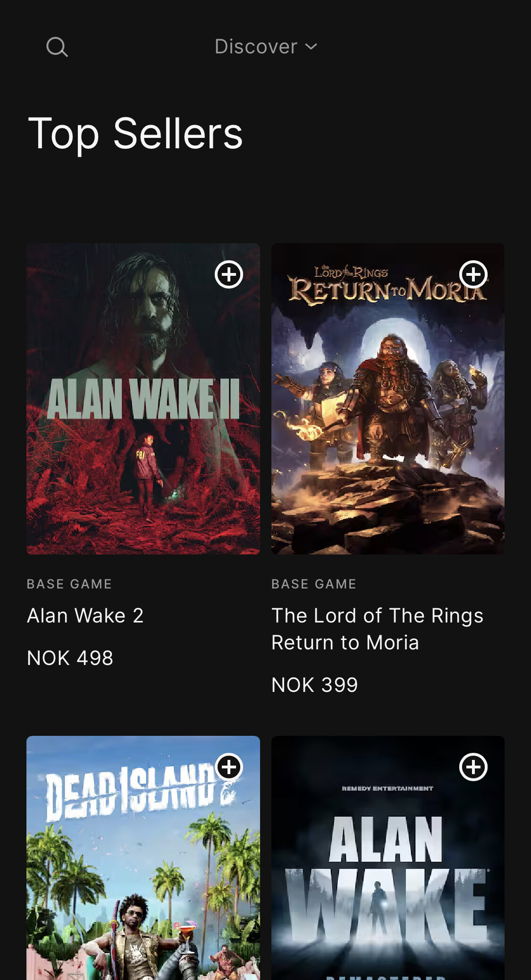The width and height of the screenshot is (531, 980).
Task: Add Dead Island 2 to wishlist
Action: 229,767
